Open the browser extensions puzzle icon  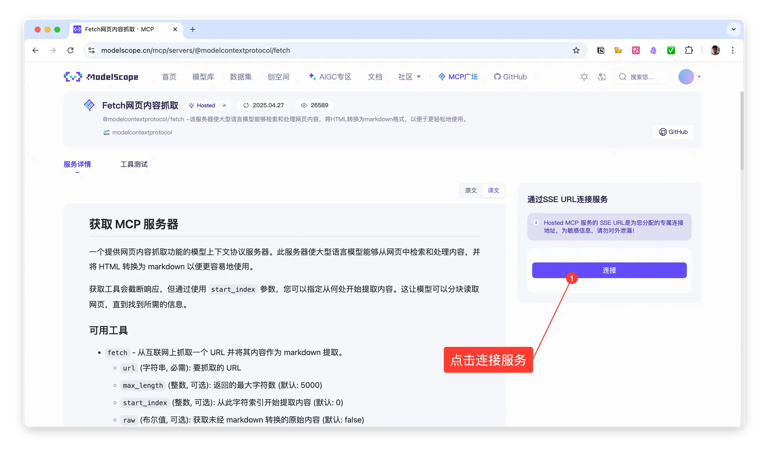689,50
